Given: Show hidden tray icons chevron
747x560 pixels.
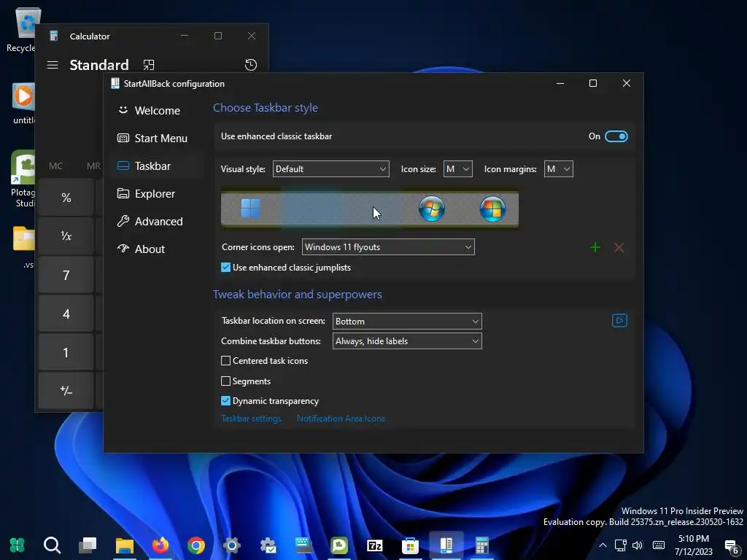Looking at the screenshot, I should tap(602, 545).
